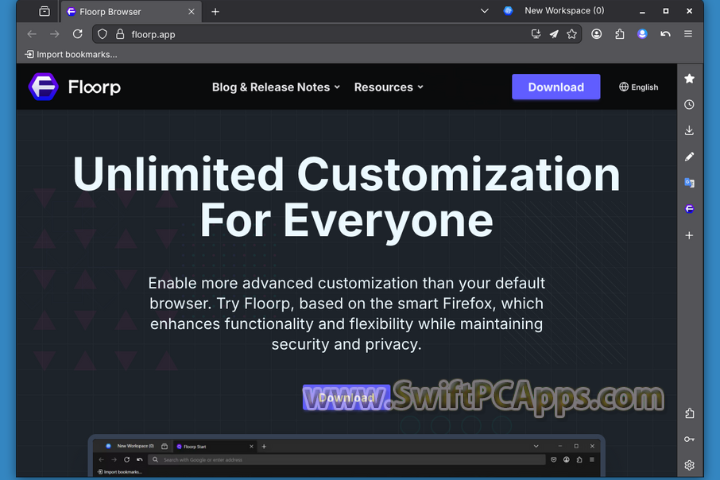The height and width of the screenshot is (480, 720).
Task: Click install site as app icon
Action: pos(535,34)
